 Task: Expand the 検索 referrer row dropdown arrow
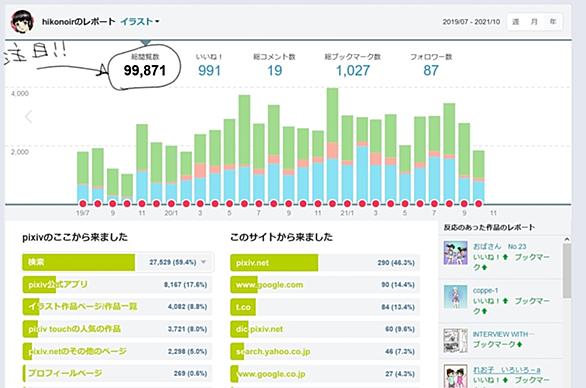coord(204,262)
